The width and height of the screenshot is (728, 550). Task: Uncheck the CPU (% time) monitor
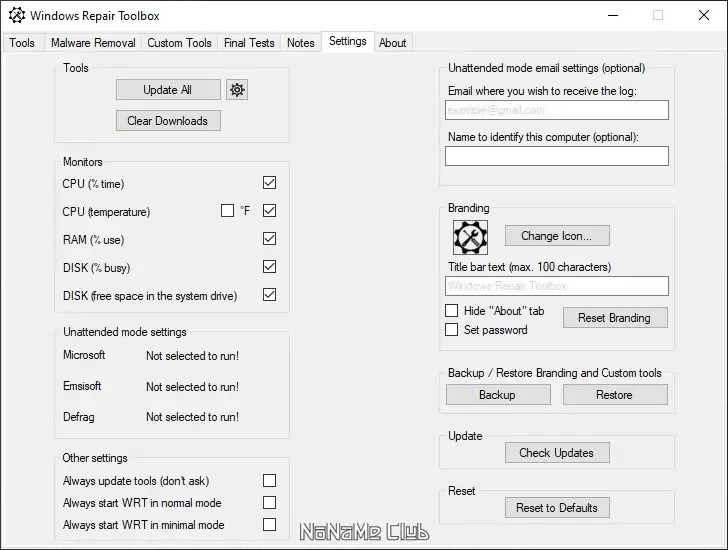point(269,182)
